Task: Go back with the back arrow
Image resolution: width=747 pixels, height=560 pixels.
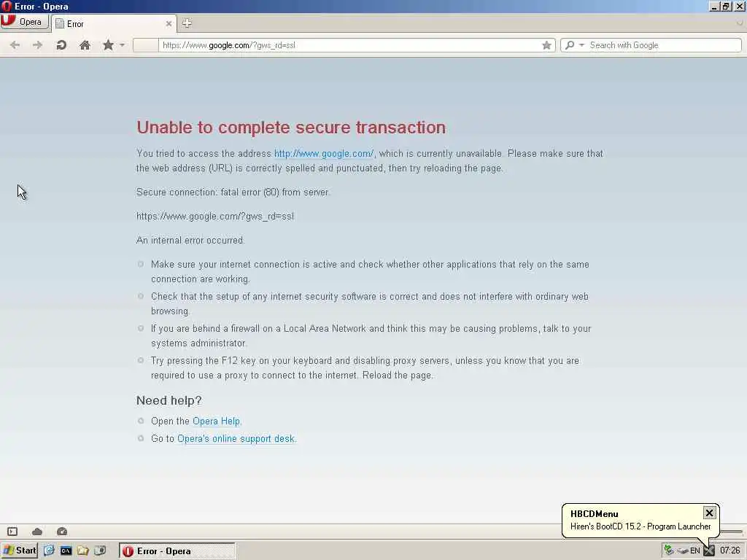Action: coord(15,45)
